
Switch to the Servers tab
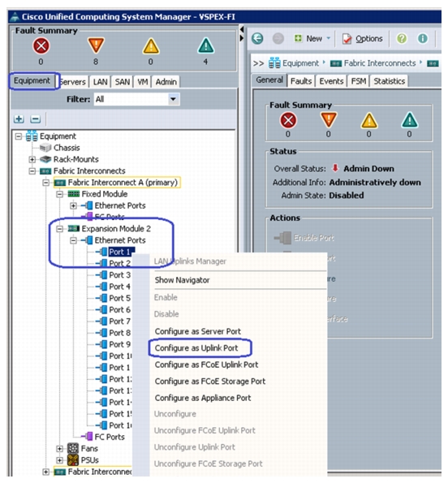pyautogui.click(x=73, y=82)
